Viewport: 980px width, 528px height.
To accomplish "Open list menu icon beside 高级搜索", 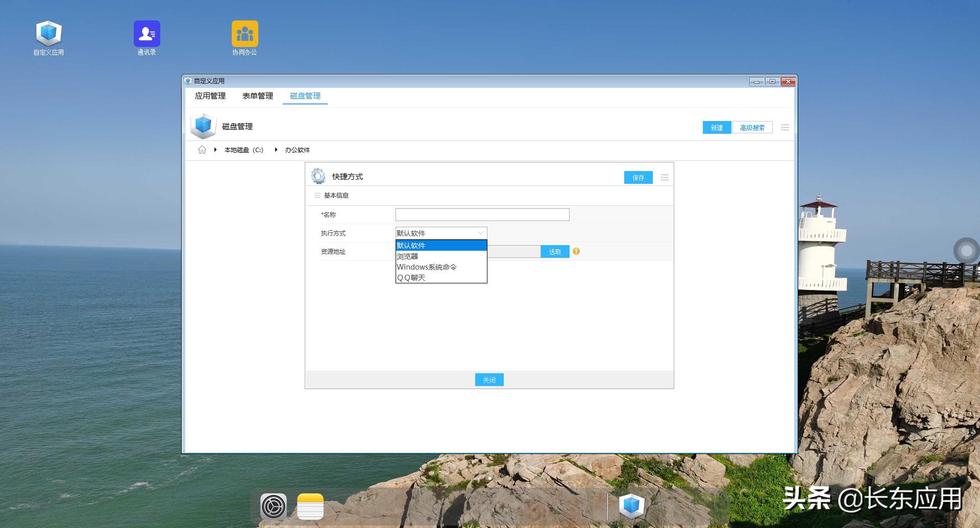I will (x=785, y=127).
